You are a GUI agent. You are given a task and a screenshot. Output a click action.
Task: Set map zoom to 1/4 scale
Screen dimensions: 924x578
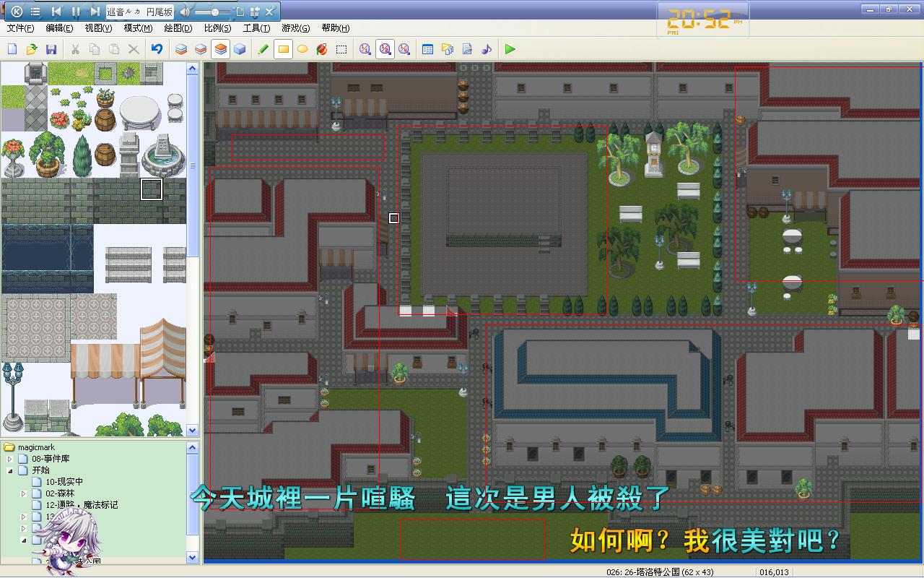pyautogui.click(x=404, y=49)
